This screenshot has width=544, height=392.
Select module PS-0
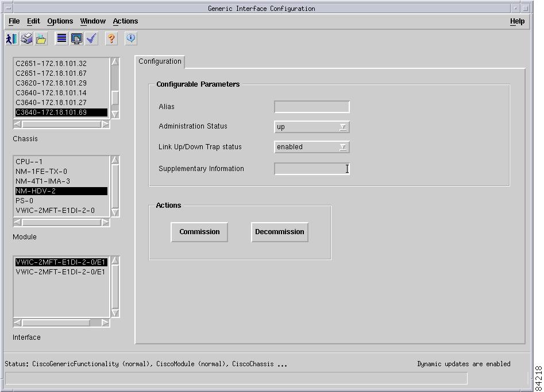coord(61,201)
